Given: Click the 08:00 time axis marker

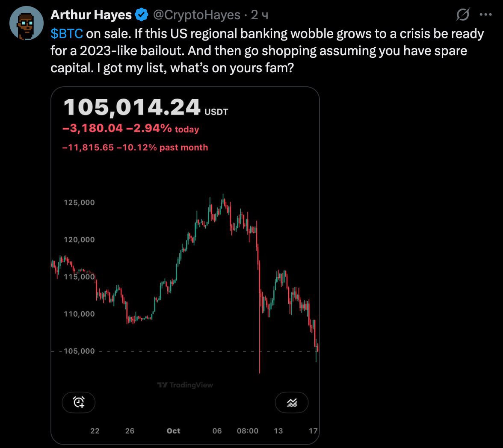Looking at the screenshot, I should click(248, 431).
